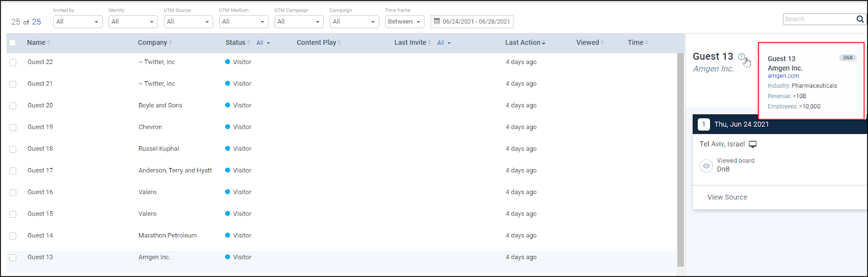The width and height of the screenshot is (868, 277).
Task: Sort by Name column arrows
Action: (48, 43)
